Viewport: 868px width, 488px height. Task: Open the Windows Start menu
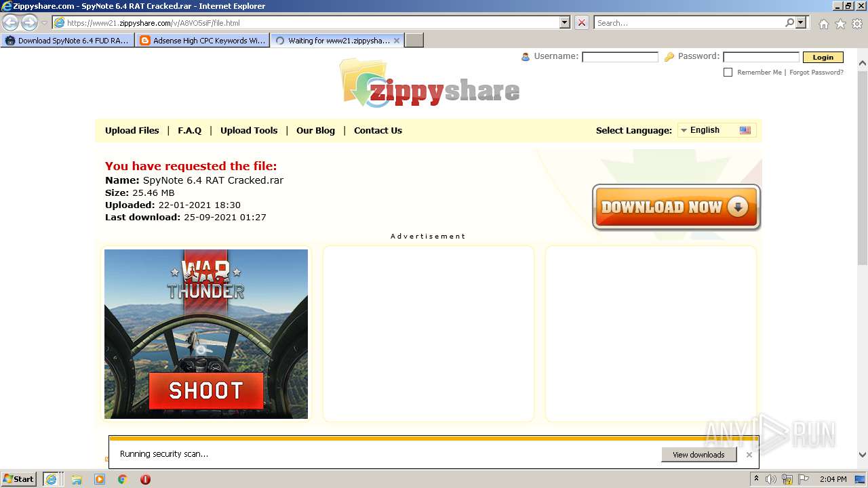(19, 479)
